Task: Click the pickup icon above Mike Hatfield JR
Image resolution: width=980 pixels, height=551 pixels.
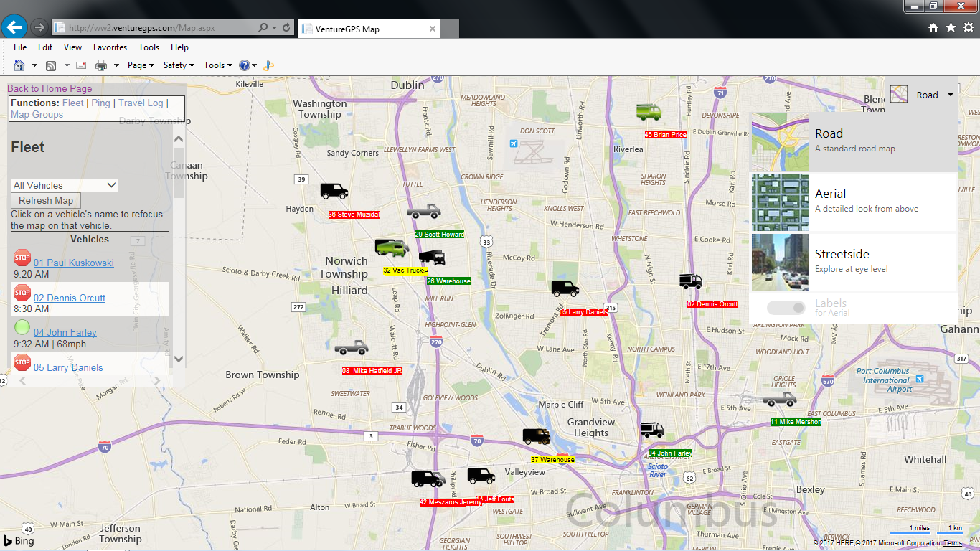Action: tap(351, 348)
